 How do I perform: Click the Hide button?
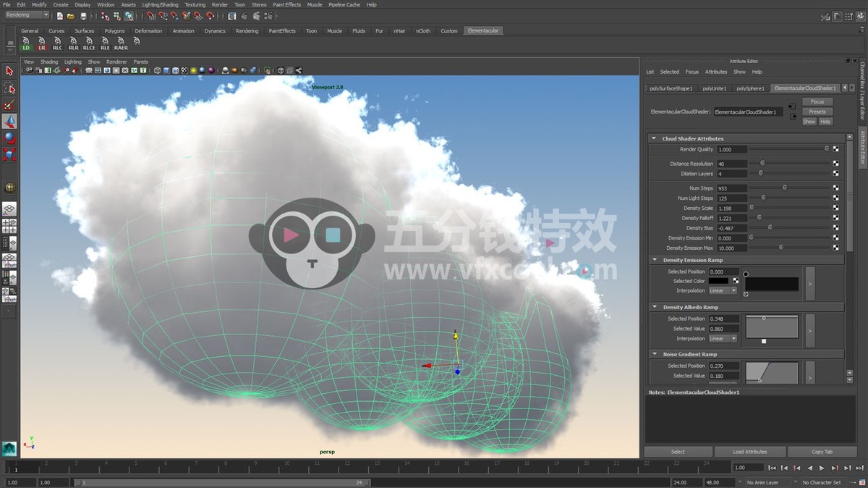825,122
